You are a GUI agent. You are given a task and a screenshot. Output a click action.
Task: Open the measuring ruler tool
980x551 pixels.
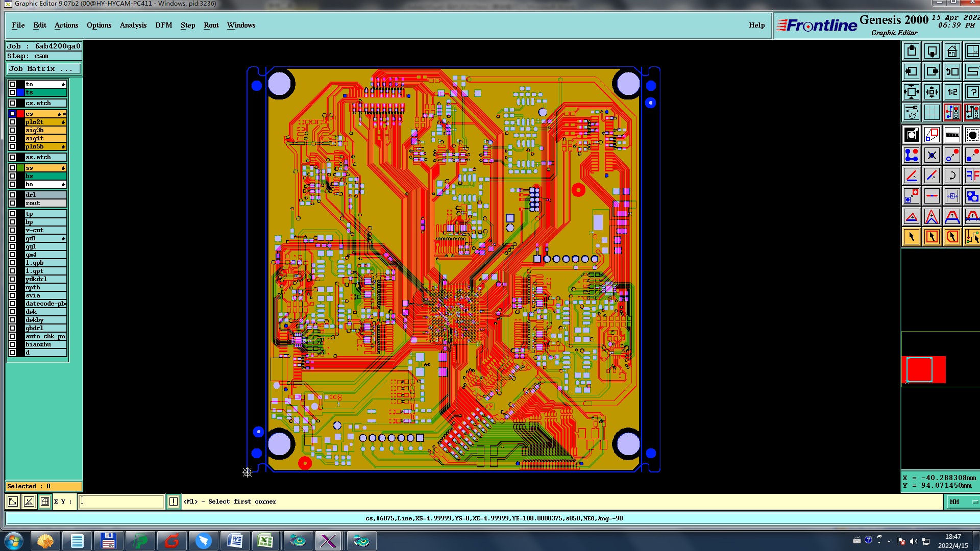952,135
